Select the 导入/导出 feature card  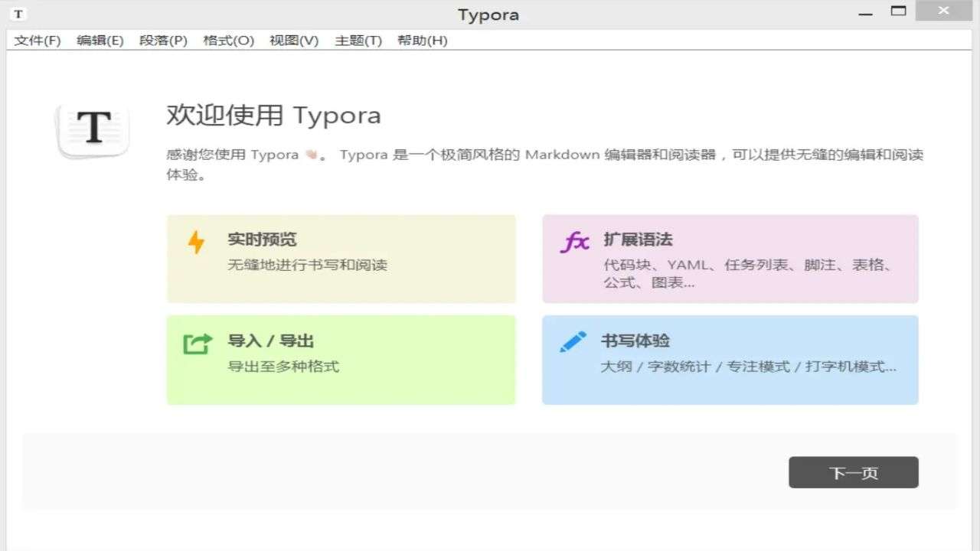coord(341,360)
